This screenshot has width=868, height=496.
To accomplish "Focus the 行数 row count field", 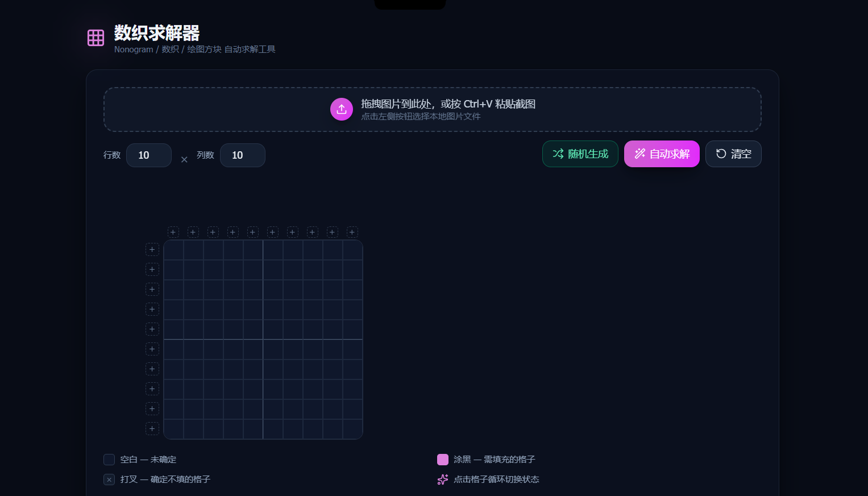I will 149,155.
